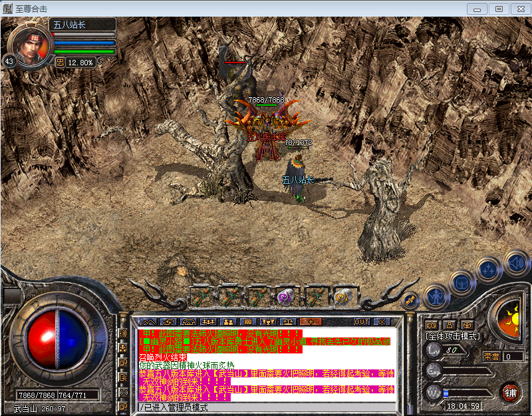Viewport: 532px width, 416px height.
Task: Open the three-person group icon
Action: pos(208,322)
